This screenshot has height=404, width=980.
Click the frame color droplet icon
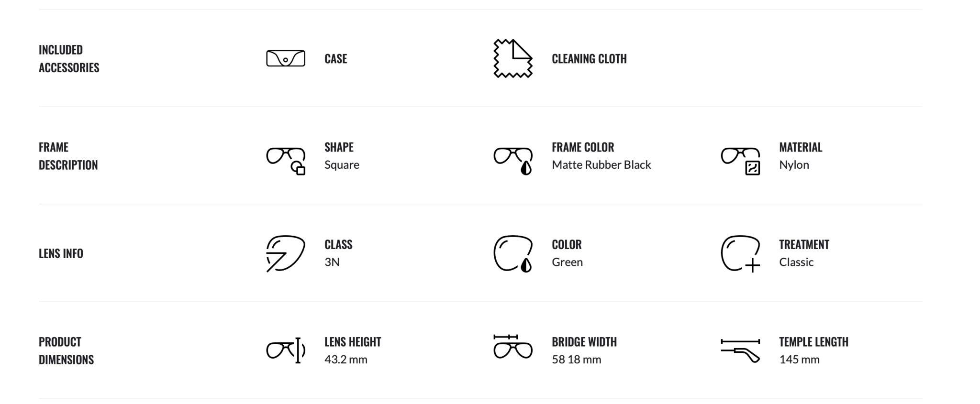click(x=513, y=161)
